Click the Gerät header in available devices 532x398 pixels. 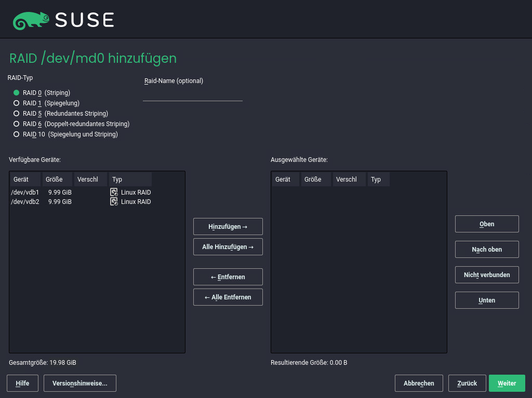point(25,180)
